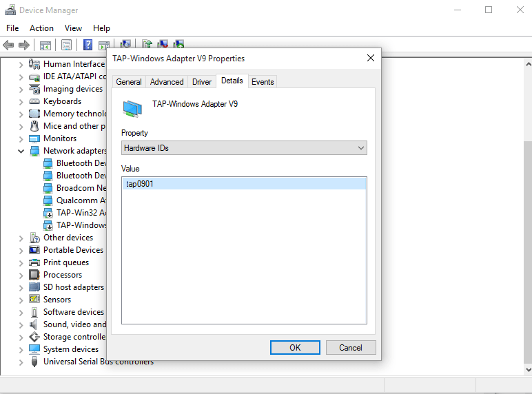Open the File menu
This screenshot has width=532, height=394.
[x=12, y=28]
